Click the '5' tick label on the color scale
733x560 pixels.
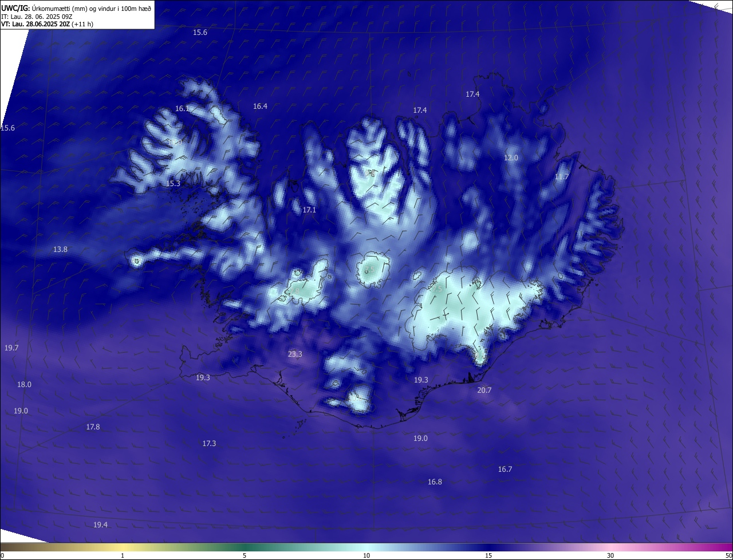[245, 555]
